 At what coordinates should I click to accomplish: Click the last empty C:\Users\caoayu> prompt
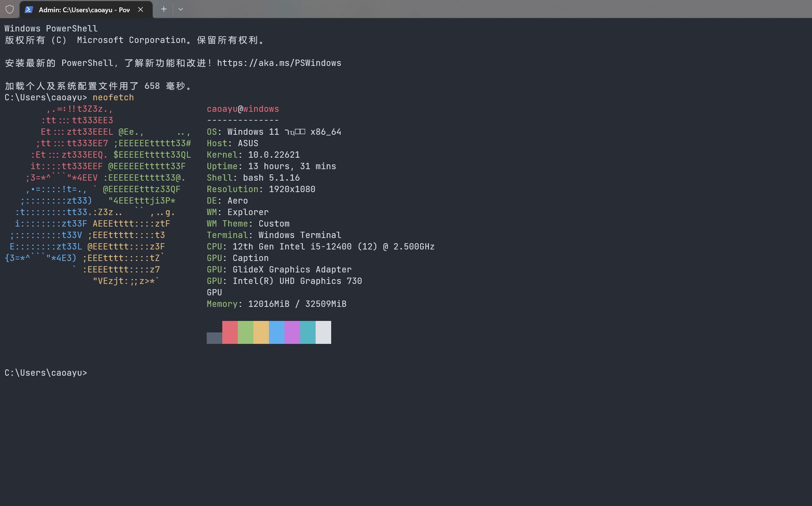tap(46, 373)
